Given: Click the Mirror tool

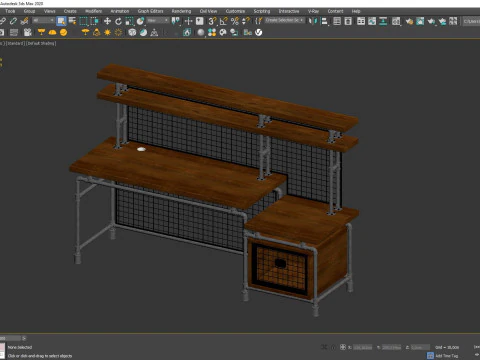Looking at the screenshot, I should [313, 21].
